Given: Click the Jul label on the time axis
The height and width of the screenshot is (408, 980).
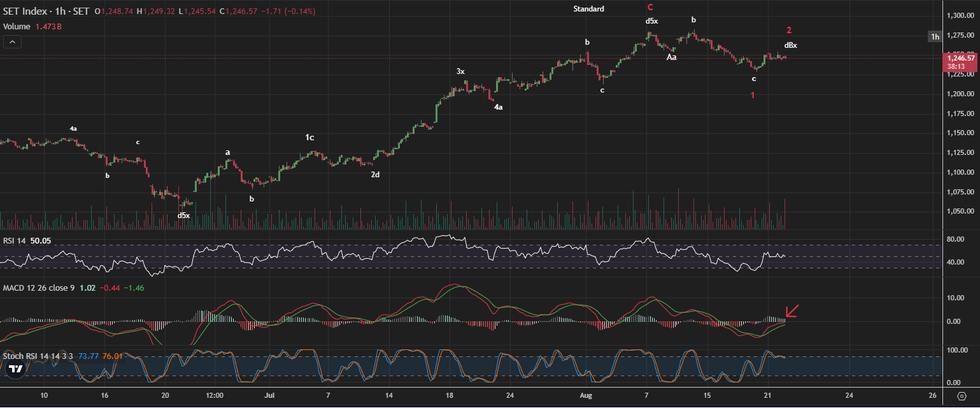Looking at the screenshot, I should coord(269,396).
